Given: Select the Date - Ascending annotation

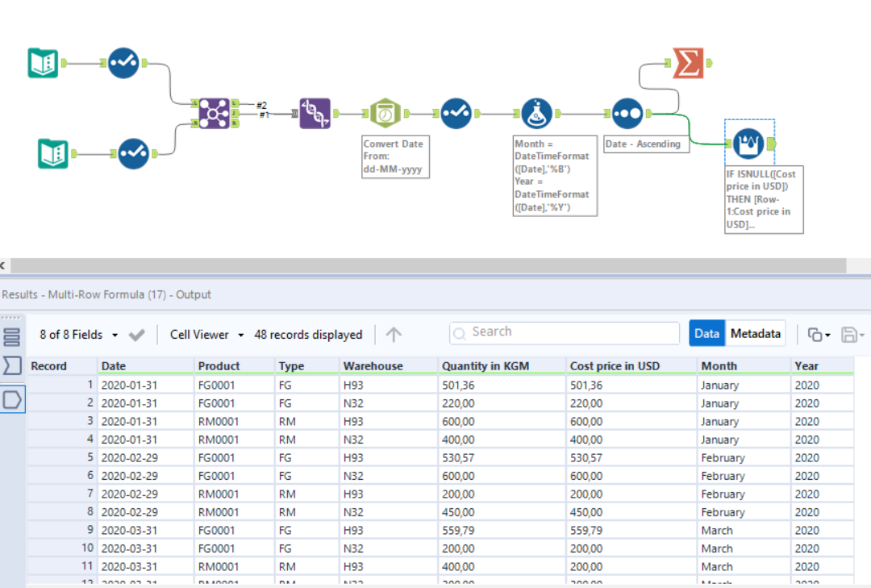Looking at the screenshot, I should click(x=646, y=144).
